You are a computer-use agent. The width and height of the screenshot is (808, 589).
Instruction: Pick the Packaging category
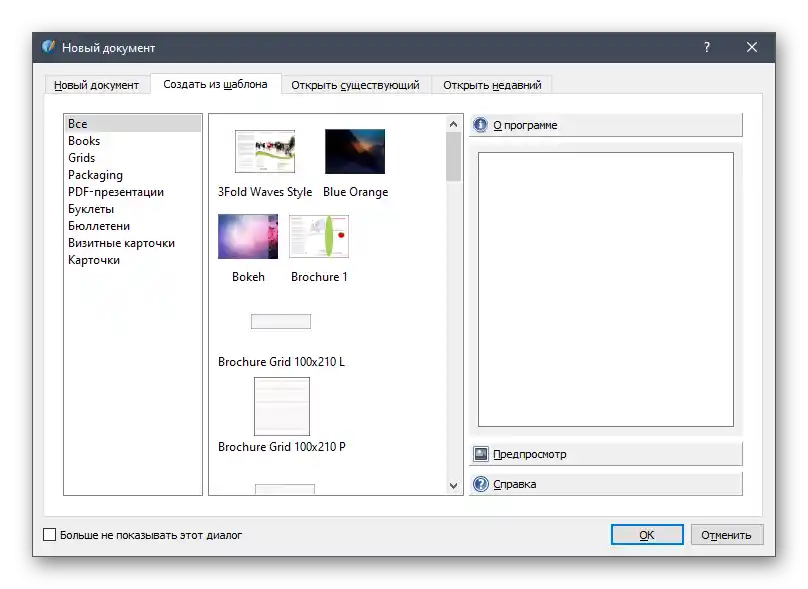132,175
